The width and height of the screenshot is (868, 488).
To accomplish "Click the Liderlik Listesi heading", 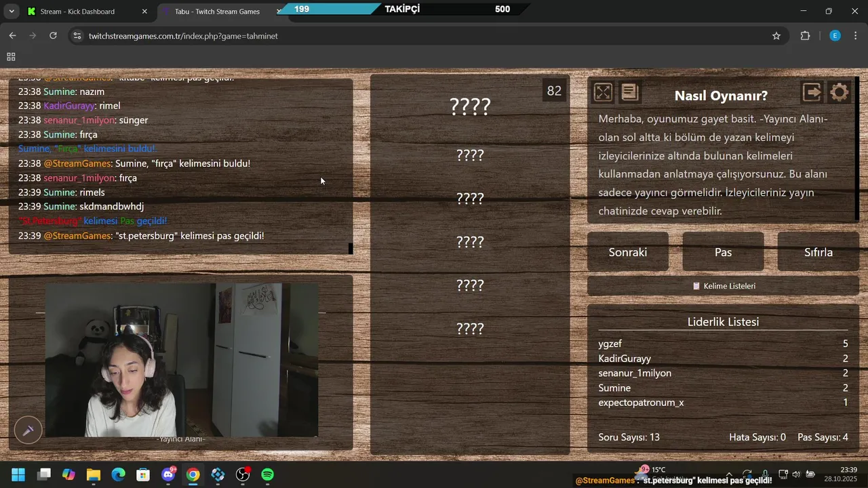I will (723, 322).
